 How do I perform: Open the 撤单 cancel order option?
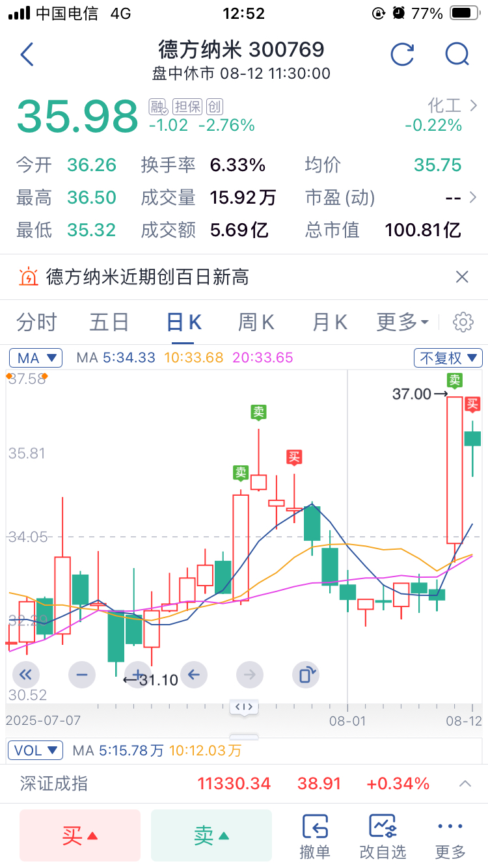coord(315,837)
